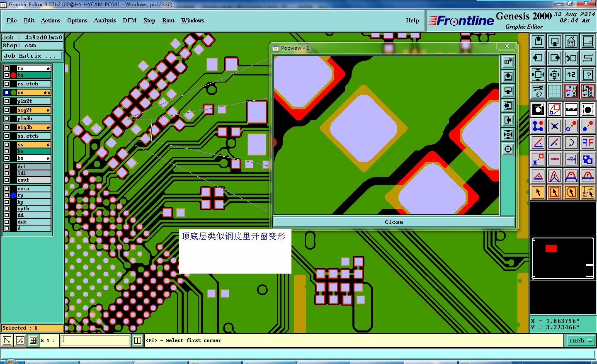The width and height of the screenshot is (597, 364).
Task: Click the red color dot on layer ts
Action: [14, 75]
